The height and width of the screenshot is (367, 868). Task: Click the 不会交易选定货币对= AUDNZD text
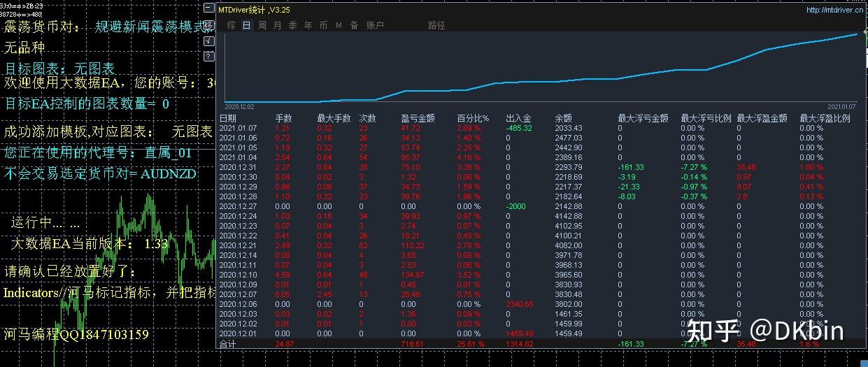(101, 173)
